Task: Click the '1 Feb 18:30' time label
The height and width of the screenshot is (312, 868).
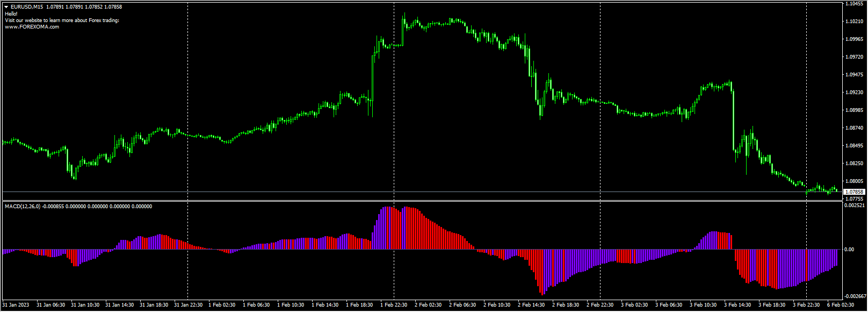Action: pyautogui.click(x=359, y=305)
